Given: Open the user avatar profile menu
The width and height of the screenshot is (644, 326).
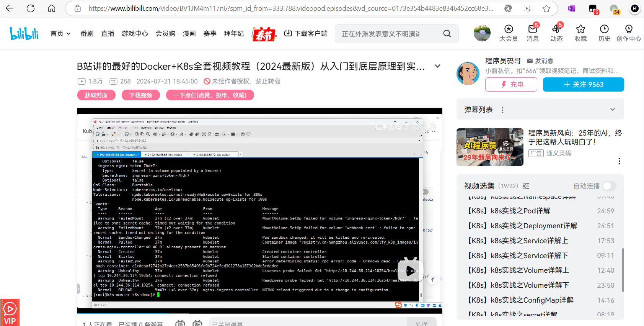Looking at the screenshot, I should click(482, 33).
